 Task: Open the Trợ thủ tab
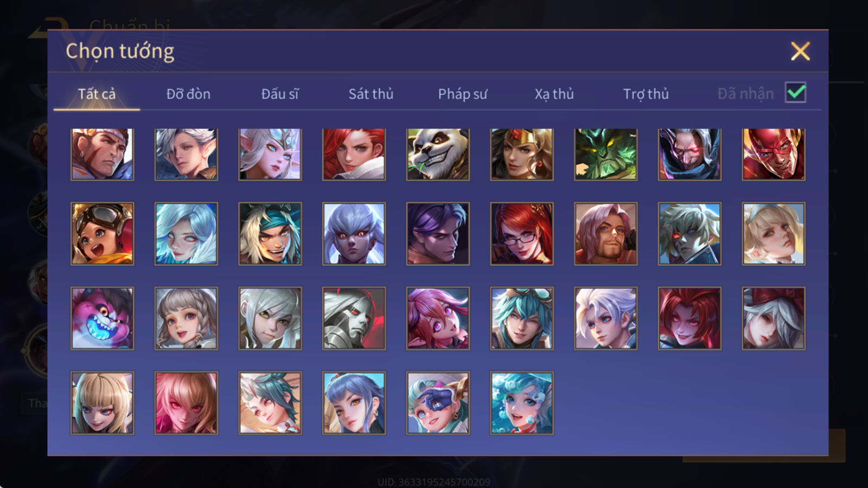(646, 94)
